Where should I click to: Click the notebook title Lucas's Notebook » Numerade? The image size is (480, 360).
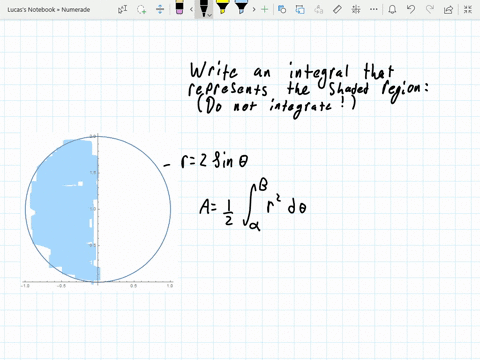(49, 10)
